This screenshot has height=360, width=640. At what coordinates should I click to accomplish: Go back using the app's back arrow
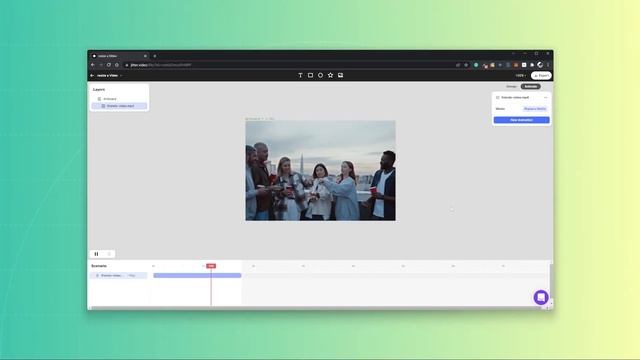coord(92,76)
